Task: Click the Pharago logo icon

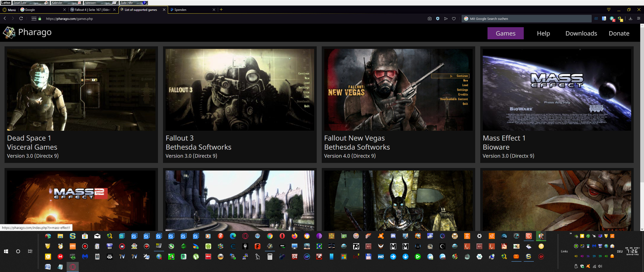Action: pos(9,33)
